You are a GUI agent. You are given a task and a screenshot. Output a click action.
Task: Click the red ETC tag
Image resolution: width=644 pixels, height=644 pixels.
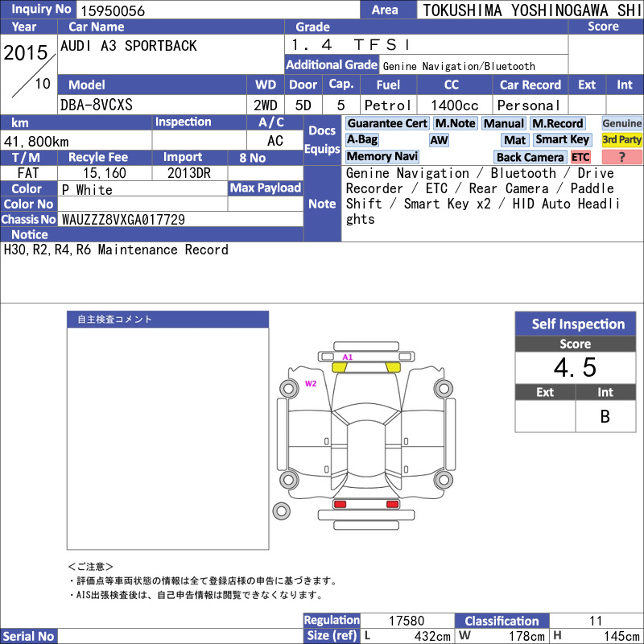coord(580,157)
